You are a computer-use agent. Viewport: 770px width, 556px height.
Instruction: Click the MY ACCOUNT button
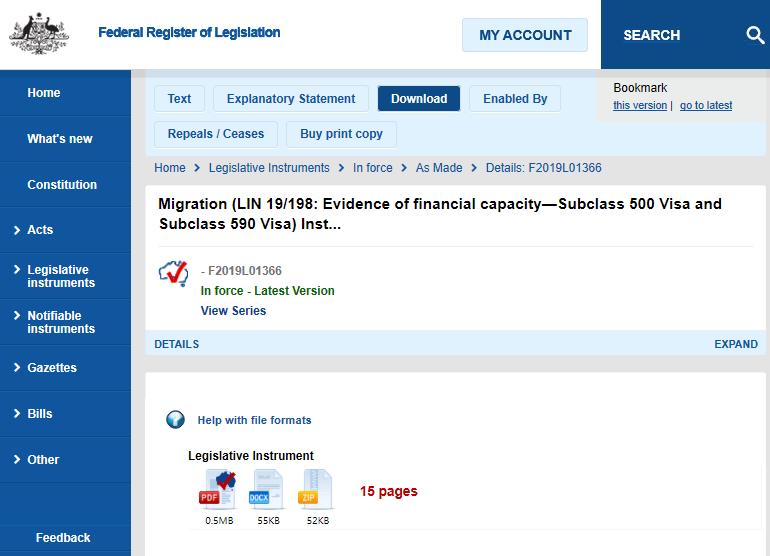pyautogui.click(x=525, y=35)
